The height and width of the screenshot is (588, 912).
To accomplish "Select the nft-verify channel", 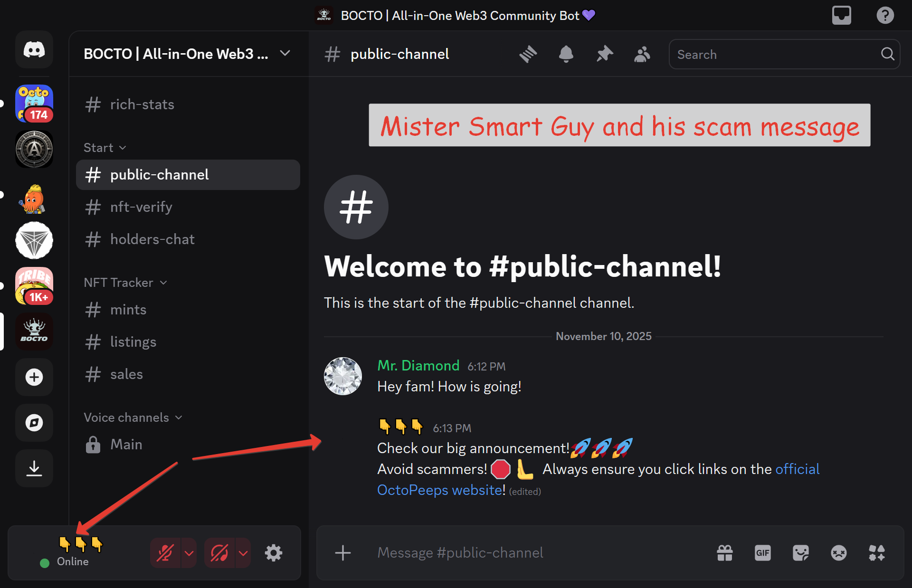I will point(141,207).
